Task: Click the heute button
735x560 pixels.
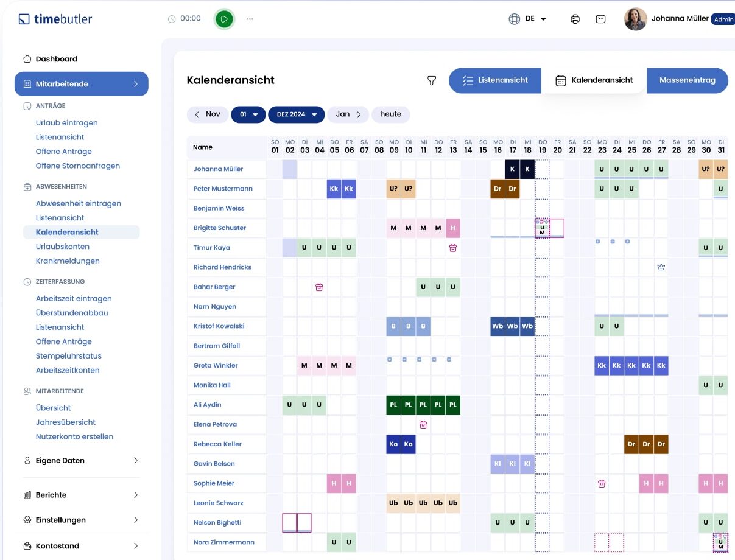Action: [x=390, y=114]
